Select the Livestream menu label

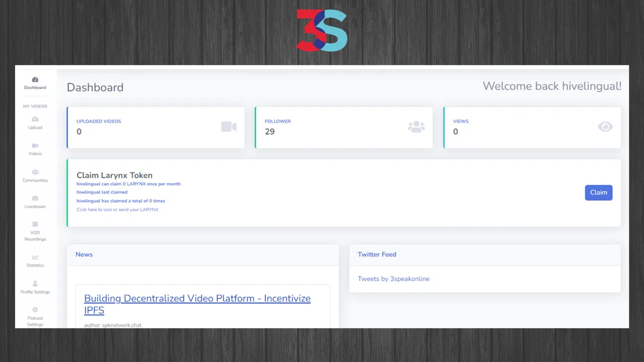pyautogui.click(x=35, y=207)
